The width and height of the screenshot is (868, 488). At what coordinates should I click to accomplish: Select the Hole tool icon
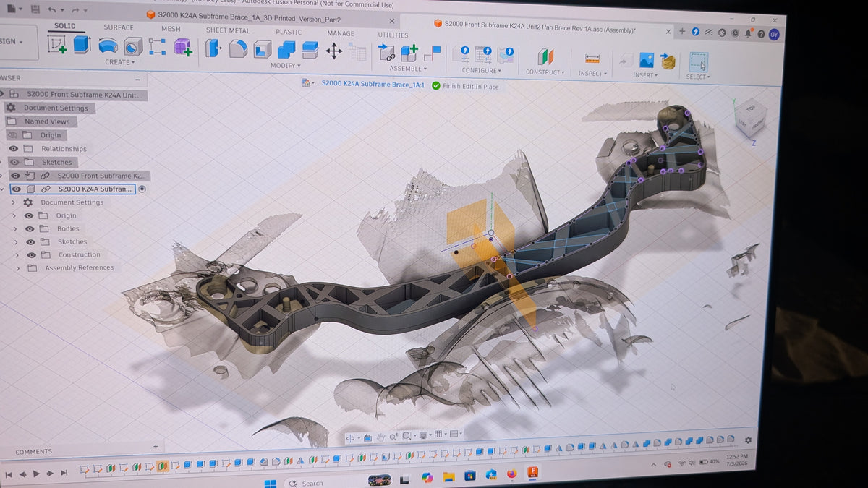tap(132, 47)
